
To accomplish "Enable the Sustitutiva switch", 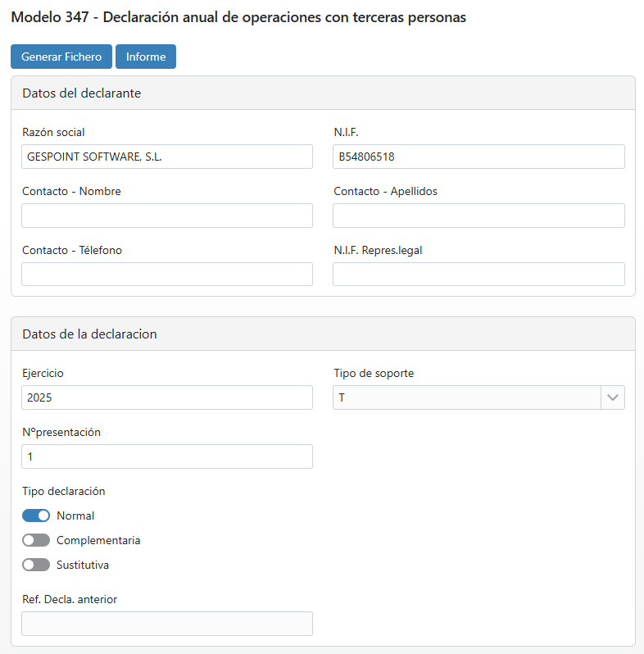I will click(x=36, y=565).
